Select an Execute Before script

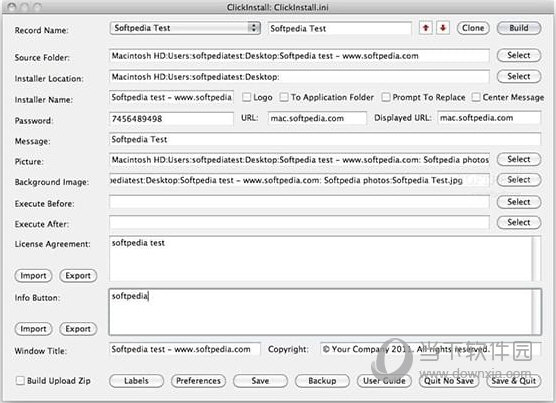(519, 202)
